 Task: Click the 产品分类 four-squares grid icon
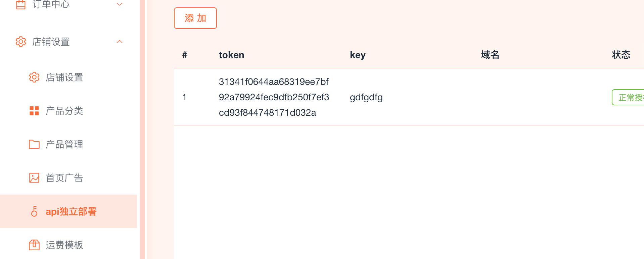pyautogui.click(x=34, y=111)
